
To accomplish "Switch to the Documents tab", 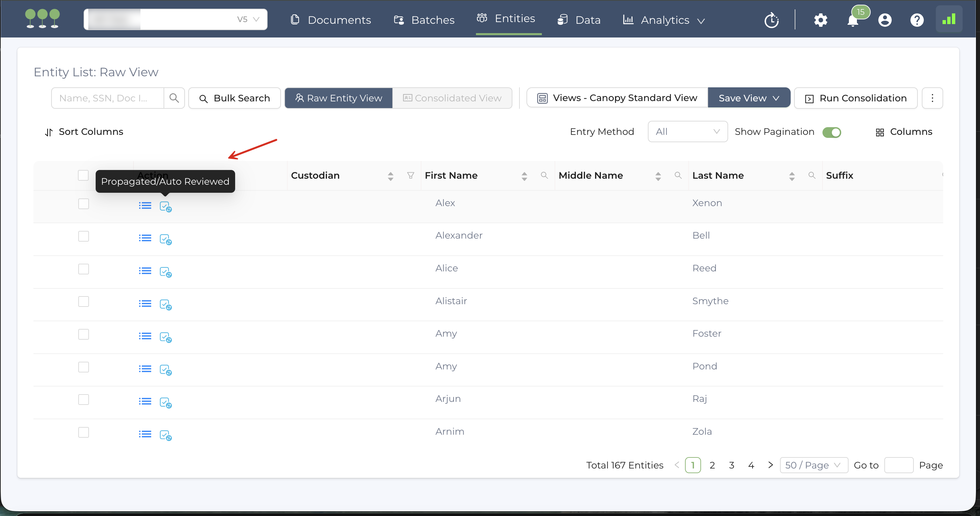I will pos(330,20).
